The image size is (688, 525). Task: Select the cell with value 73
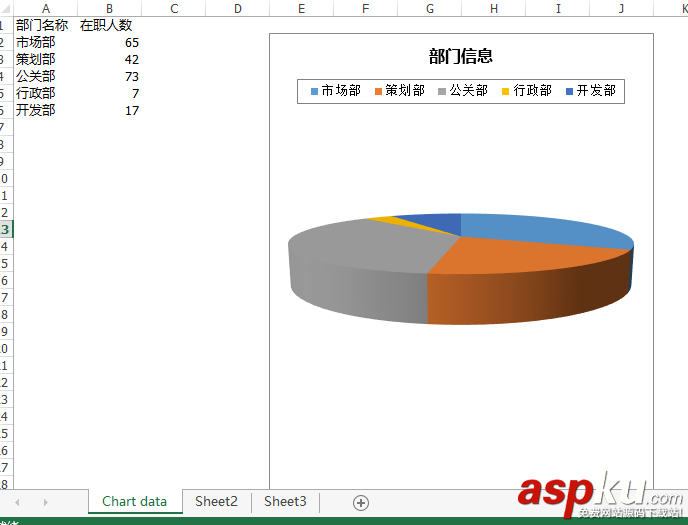(109, 76)
